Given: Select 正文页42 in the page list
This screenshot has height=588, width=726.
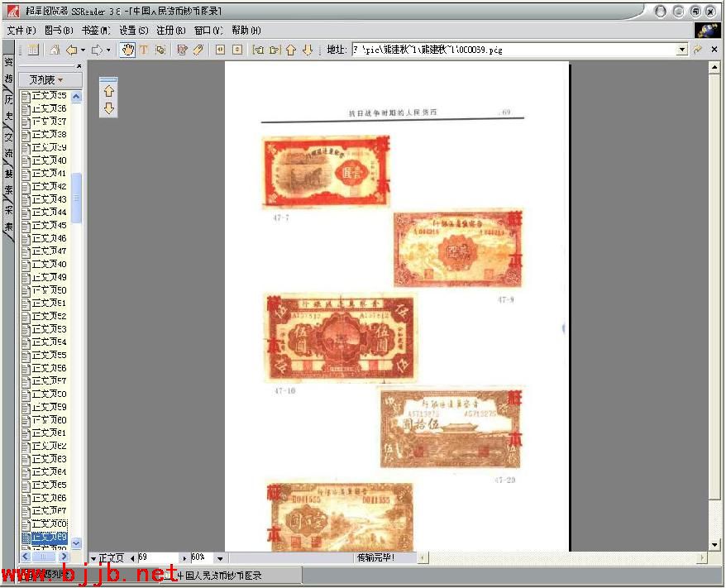Looking at the screenshot, I should click(x=45, y=187).
